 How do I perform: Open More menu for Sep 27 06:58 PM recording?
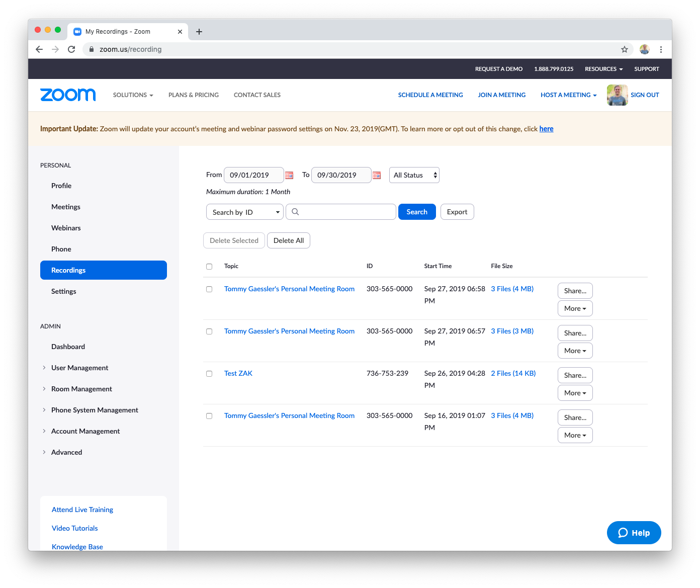coord(575,308)
